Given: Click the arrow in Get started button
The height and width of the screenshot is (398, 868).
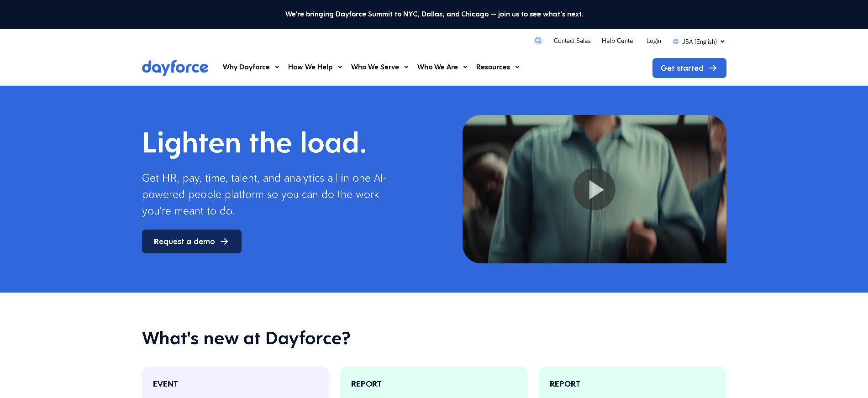Looking at the screenshot, I should coord(713,68).
